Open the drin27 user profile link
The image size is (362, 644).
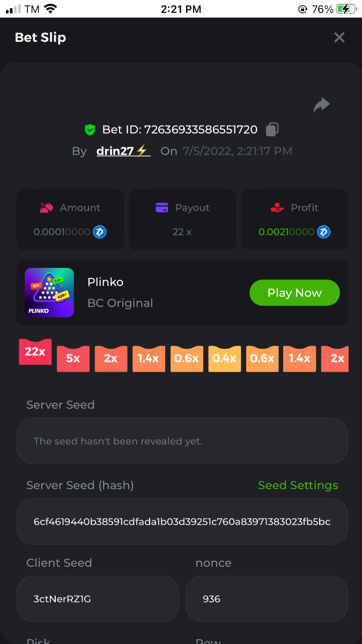coord(123,151)
